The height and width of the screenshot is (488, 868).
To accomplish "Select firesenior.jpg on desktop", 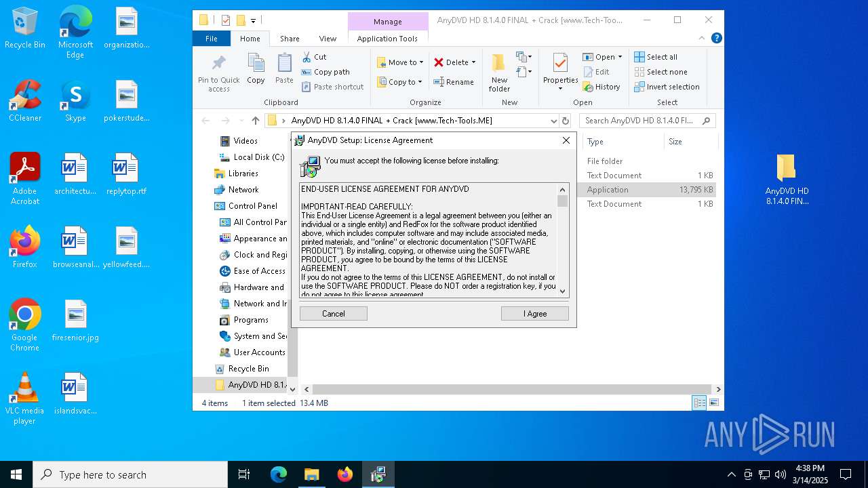I will tap(75, 321).
